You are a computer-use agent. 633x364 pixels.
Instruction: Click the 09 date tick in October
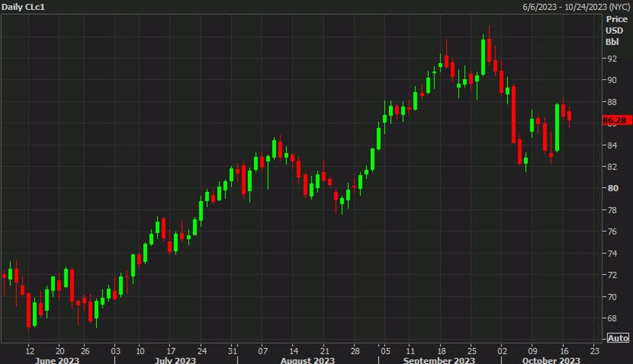click(x=533, y=350)
